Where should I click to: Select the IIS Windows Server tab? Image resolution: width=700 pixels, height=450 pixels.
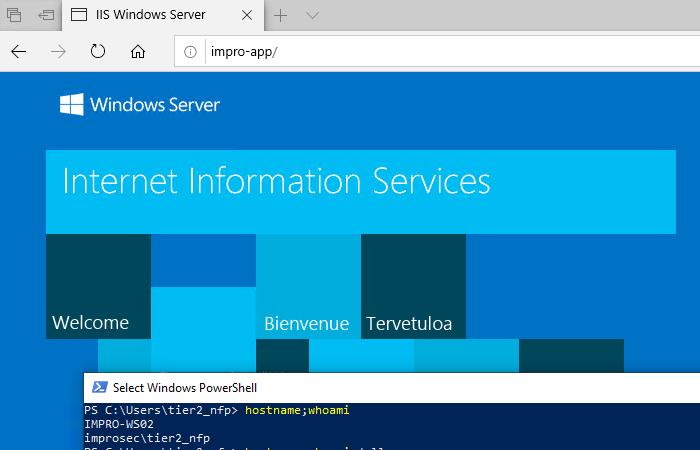[x=163, y=15]
